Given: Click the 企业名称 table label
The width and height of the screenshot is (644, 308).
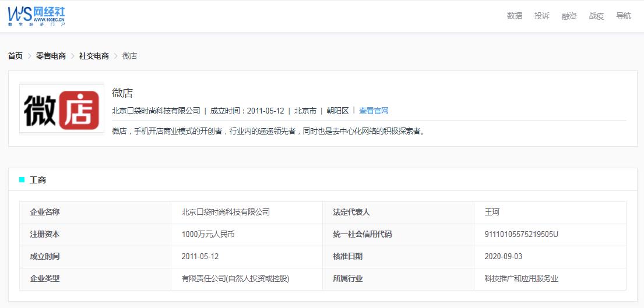Looking at the screenshot, I should point(45,213).
